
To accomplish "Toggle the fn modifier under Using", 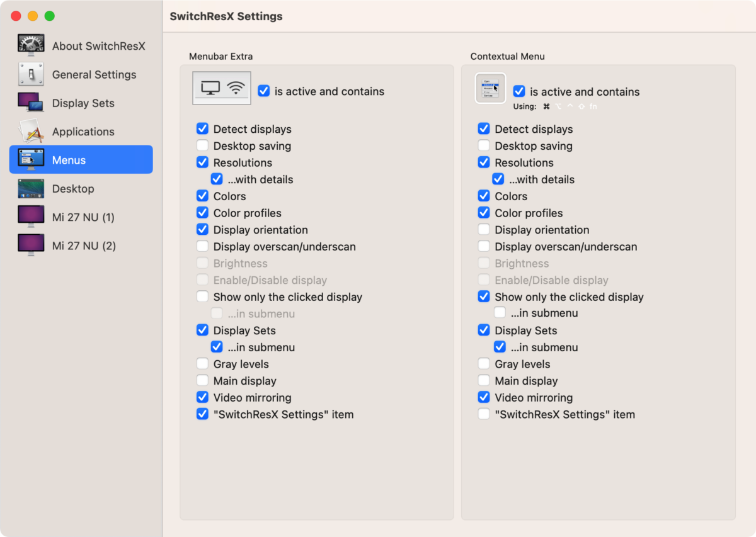I will pos(593,106).
